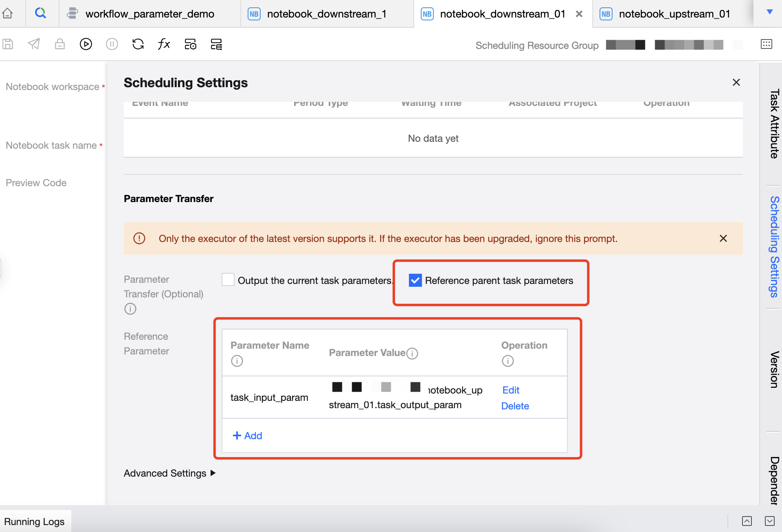
Task: Click the refresh toolbar icon
Action: 138,44
